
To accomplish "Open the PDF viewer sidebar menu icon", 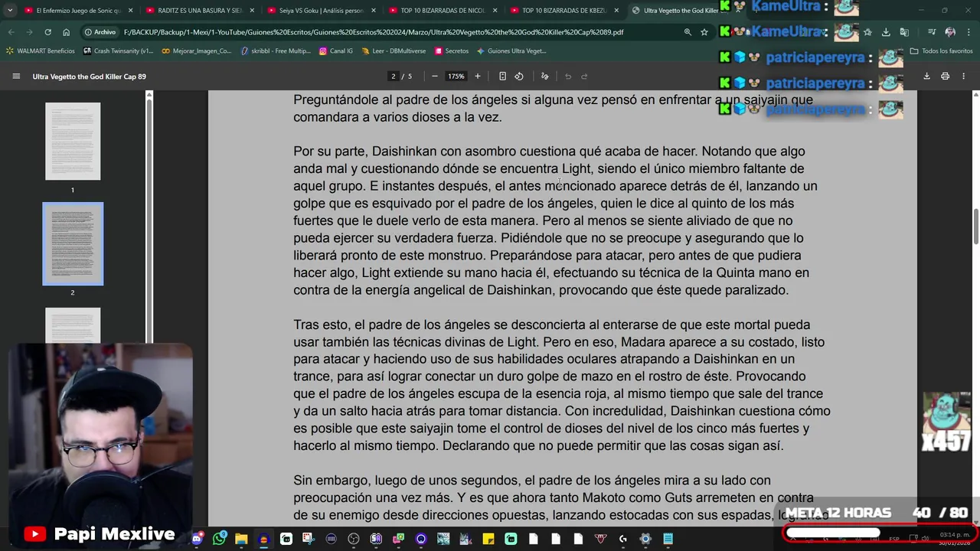I will 16,77.
